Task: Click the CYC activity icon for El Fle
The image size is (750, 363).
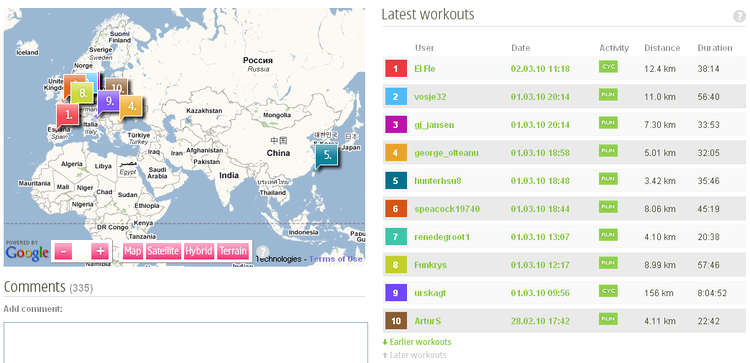Action: click(x=608, y=66)
